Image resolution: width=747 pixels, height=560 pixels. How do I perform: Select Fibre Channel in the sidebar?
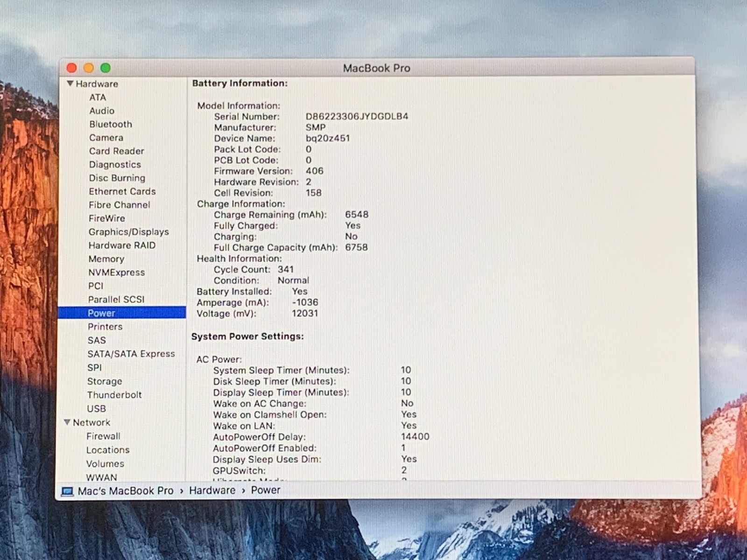(x=120, y=205)
